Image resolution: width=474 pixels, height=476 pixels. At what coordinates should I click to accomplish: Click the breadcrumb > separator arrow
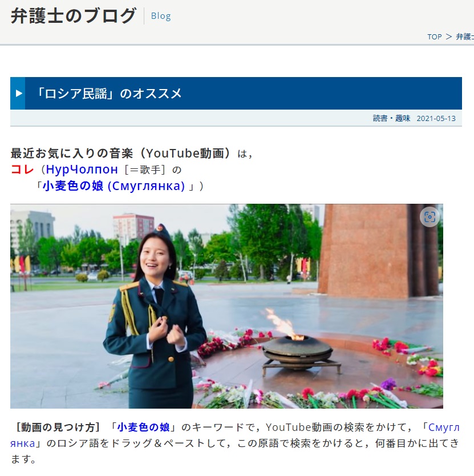[449, 37]
